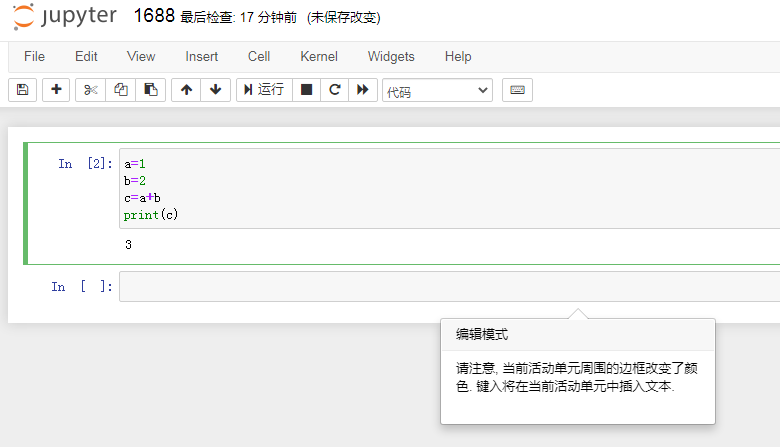Viewport: 780px width, 447px height.
Task: Click the line c=a+b in the cell
Action: click(142, 198)
